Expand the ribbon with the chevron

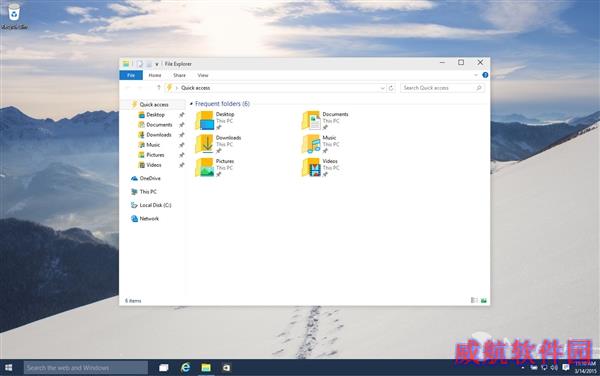(476, 75)
